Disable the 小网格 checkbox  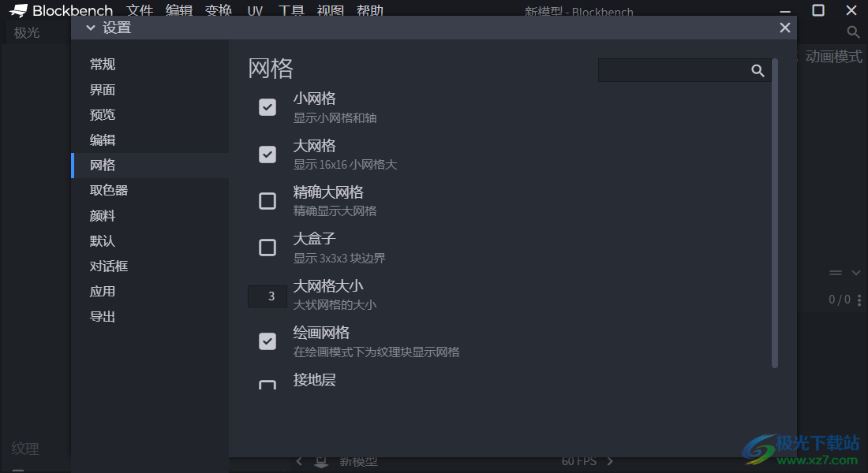268,106
